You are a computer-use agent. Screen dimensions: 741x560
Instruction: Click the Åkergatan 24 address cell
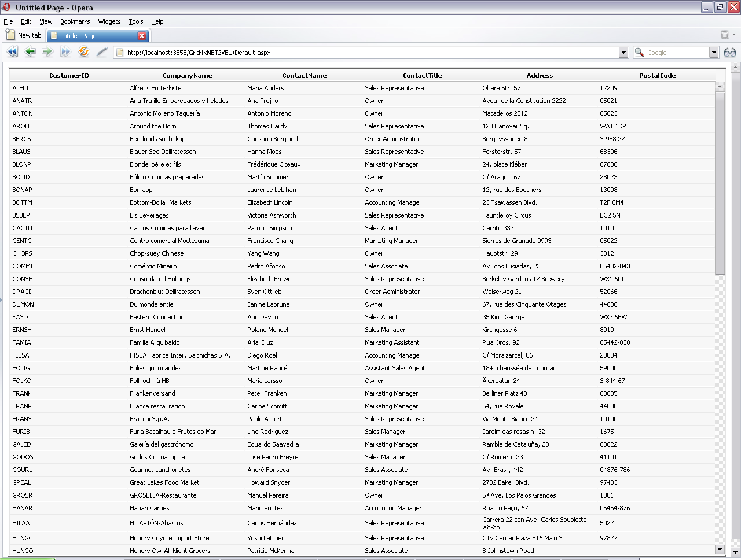tap(501, 381)
